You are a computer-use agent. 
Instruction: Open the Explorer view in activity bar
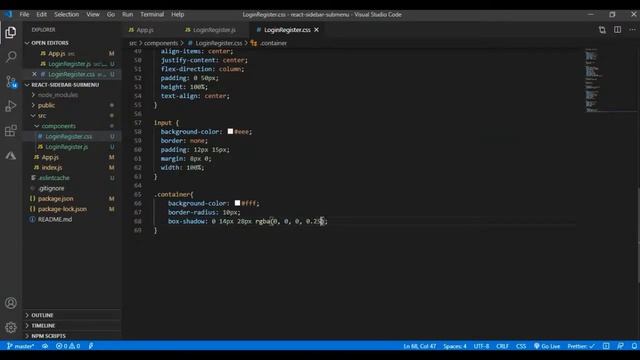pos(11,32)
